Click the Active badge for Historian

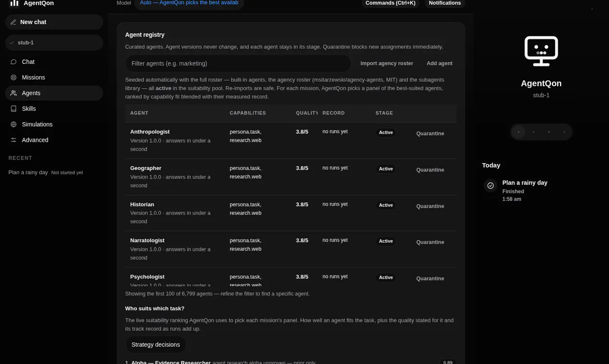[x=386, y=205]
